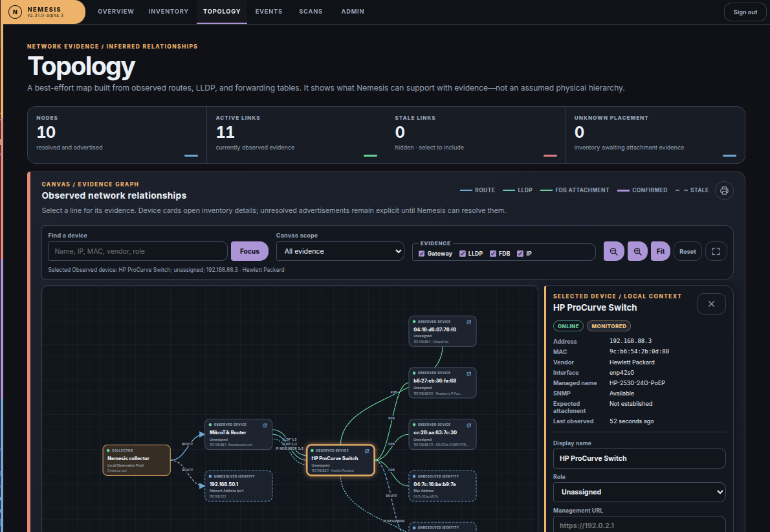Click the print icon near legend
Screen dimensions: 770x532
coord(724,190)
